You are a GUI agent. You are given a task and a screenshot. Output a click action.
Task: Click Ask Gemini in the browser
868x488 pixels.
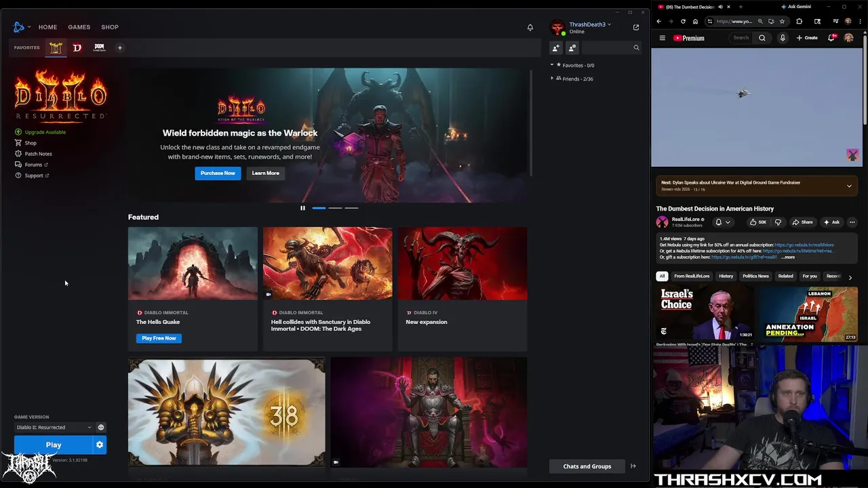pos(796,7)
